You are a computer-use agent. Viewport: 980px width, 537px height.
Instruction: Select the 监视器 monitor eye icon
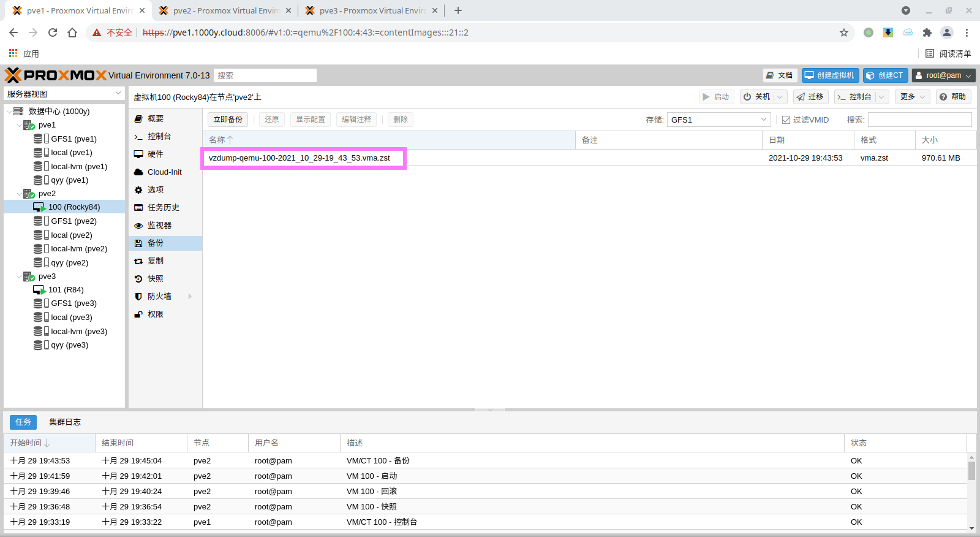click(x=138, y=226)
